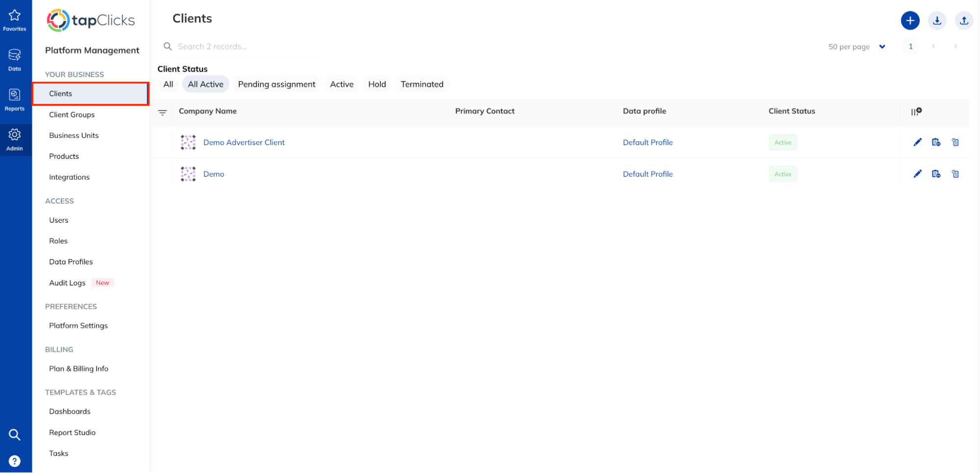Viewport: 980px width, 473px height.
Task: Click inside the Search 2 records field
Action: (x=240, y=46)
